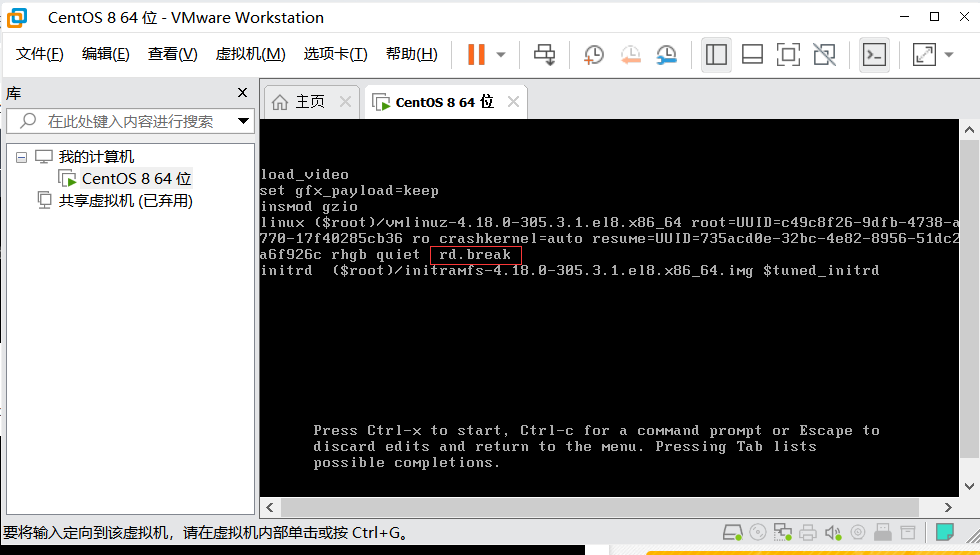Open the snapshot manager
The image size is (980, 555).
666,54
